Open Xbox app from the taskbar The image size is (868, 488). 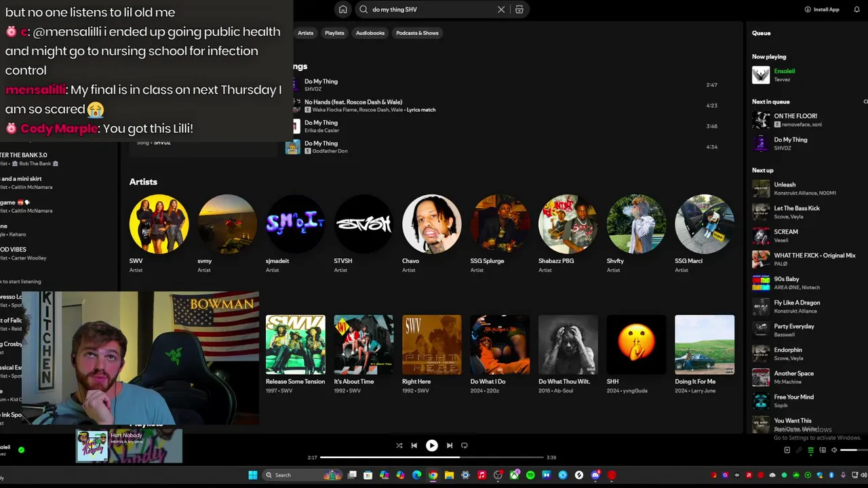click(x=515, y=475)
